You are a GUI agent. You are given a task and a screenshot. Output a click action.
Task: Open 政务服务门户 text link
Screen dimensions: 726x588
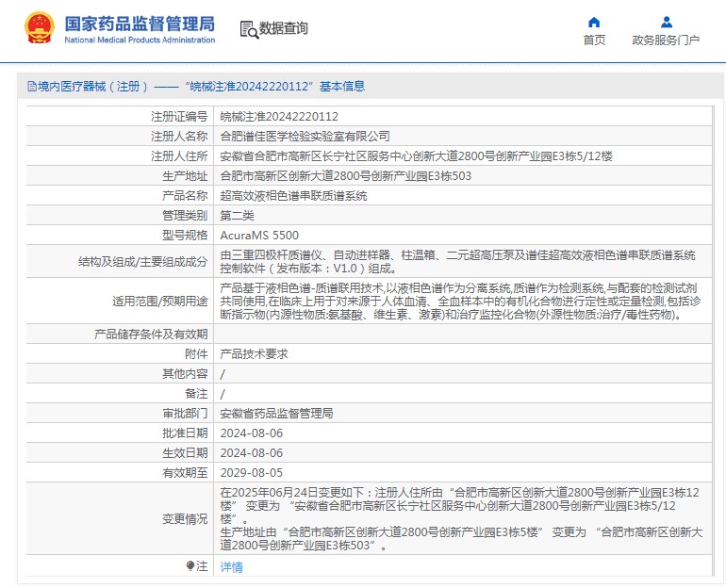pos(666,41)
